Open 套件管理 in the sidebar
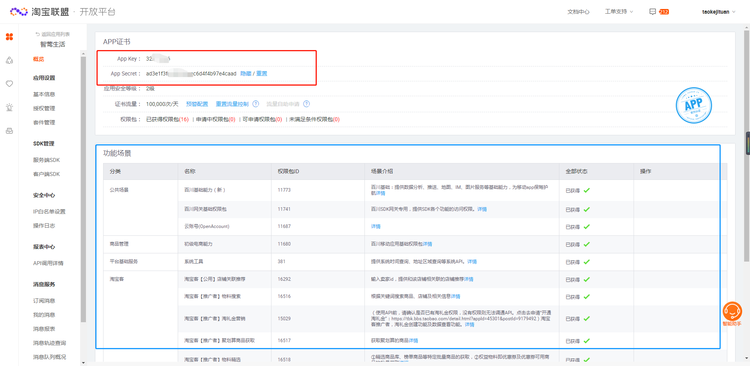Image resolution: width=750 pixels, height=366 pixels. tap(44, 122)
